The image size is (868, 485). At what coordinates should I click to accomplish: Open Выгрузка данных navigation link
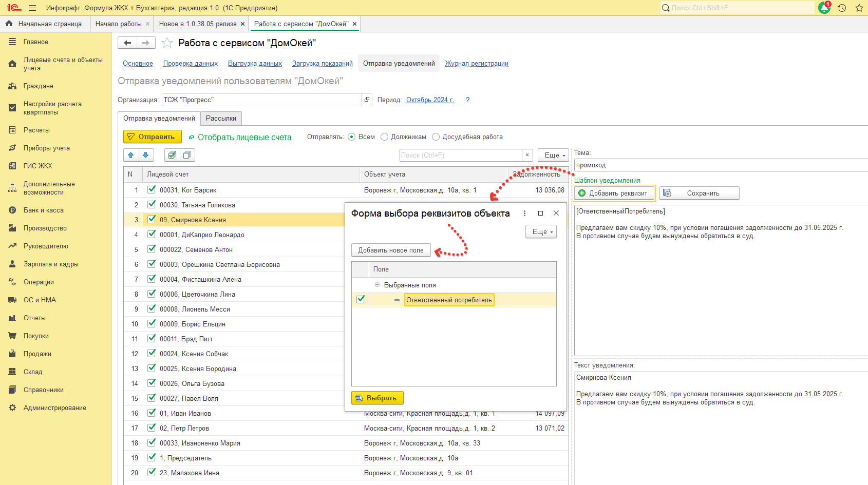[x=255, y=64]
